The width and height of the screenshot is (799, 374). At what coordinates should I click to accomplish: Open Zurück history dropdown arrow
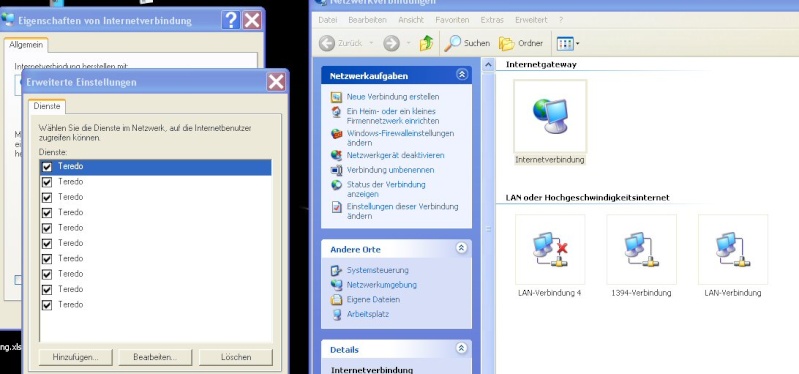pyautogui.click(x=371, y=43)
